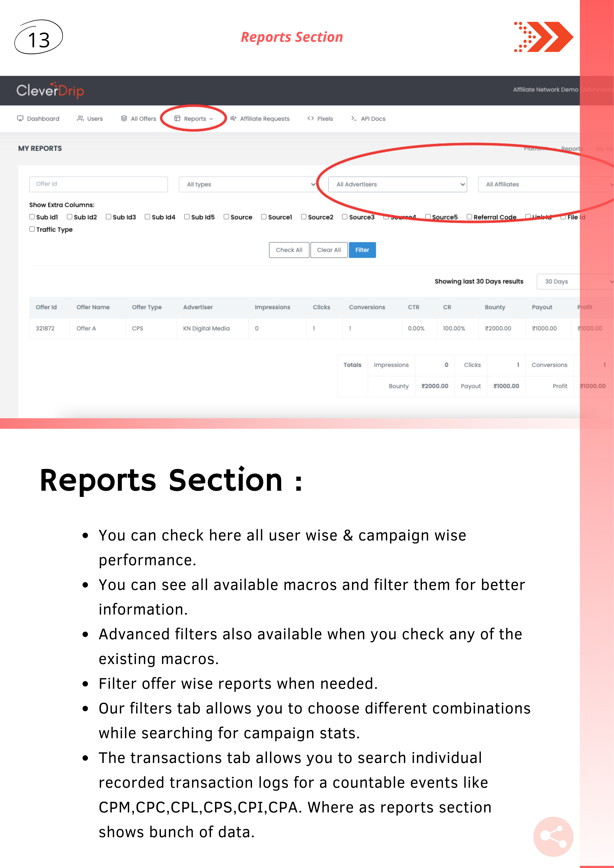Open Affiliate Requests page
This screenshot has width=614, height=868.
(x=260, y=119)
